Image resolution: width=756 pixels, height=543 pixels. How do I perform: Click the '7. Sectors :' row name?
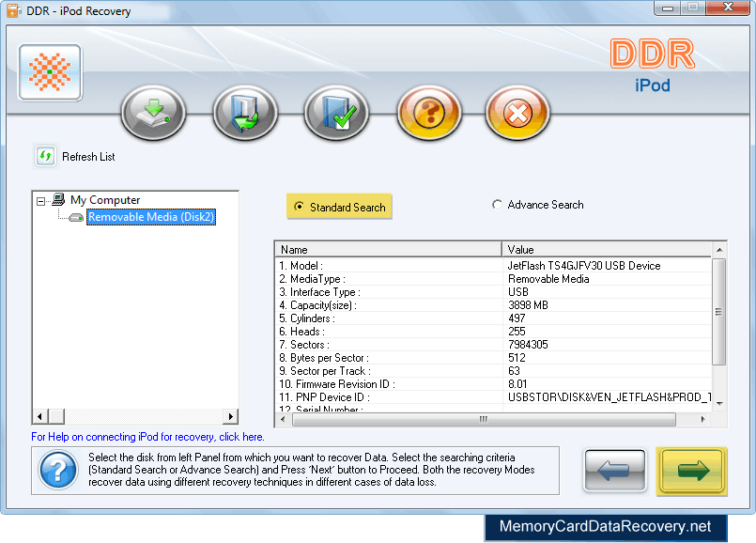(x=304, y=345)
